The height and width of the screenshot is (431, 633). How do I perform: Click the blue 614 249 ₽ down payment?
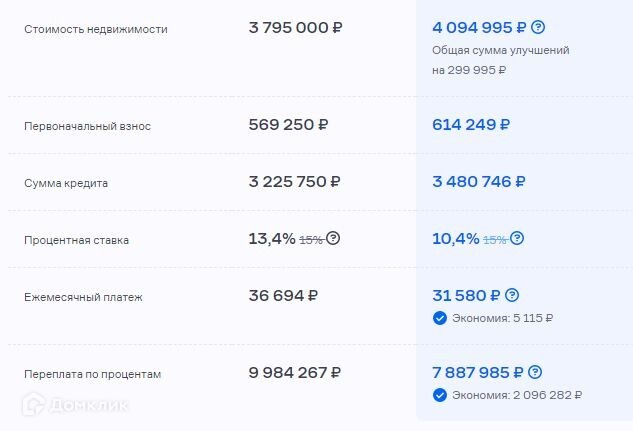point(471,125)
